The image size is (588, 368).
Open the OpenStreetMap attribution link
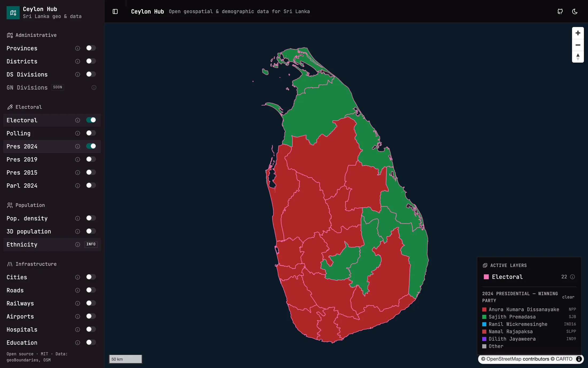pyautogui.click(x=504, y=359)
